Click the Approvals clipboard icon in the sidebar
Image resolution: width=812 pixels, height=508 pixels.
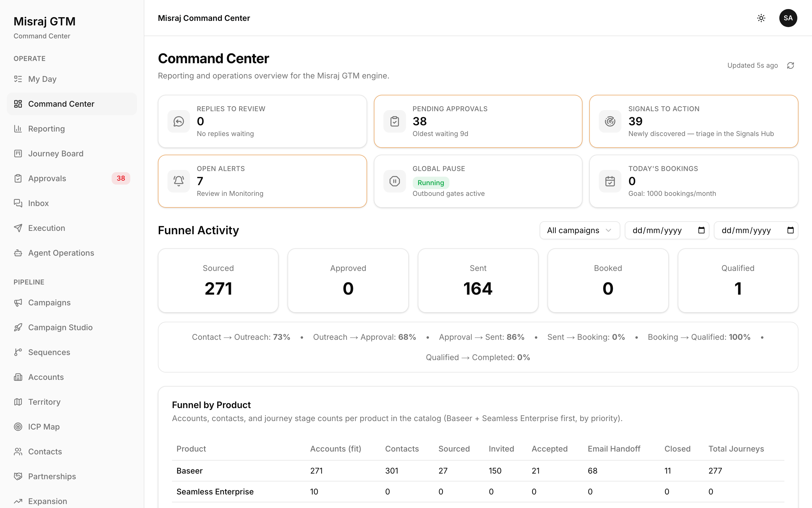click(x=18, y=178)
